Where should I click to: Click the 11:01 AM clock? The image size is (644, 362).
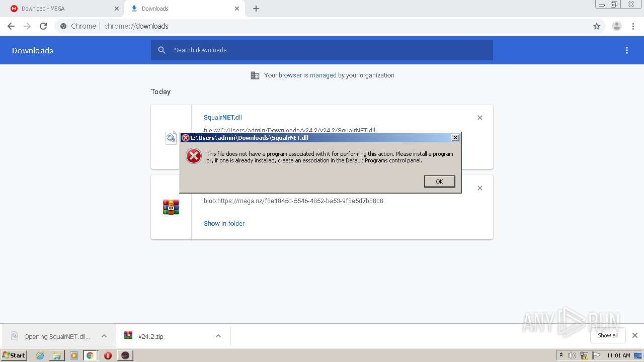(x=618, y=355)
